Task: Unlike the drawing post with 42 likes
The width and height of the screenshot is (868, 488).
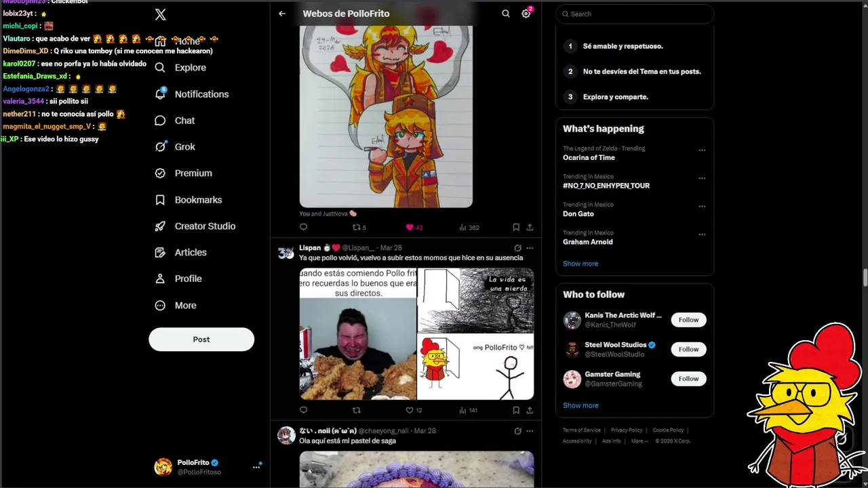Action: (414, 228)
